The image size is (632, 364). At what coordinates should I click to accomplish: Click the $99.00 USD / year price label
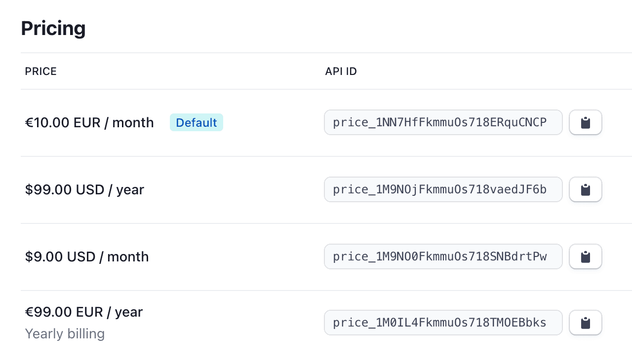point(84,189)
